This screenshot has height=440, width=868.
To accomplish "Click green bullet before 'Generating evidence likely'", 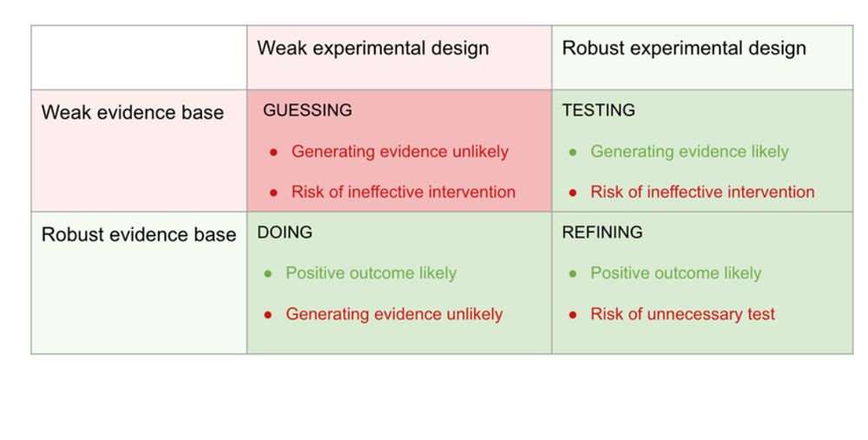I will tap(573, 152).
